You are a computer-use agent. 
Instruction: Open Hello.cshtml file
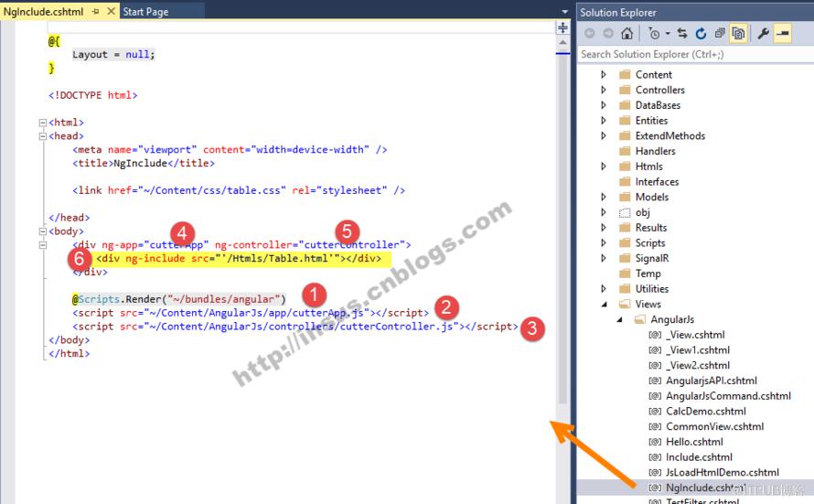(694, 442)
